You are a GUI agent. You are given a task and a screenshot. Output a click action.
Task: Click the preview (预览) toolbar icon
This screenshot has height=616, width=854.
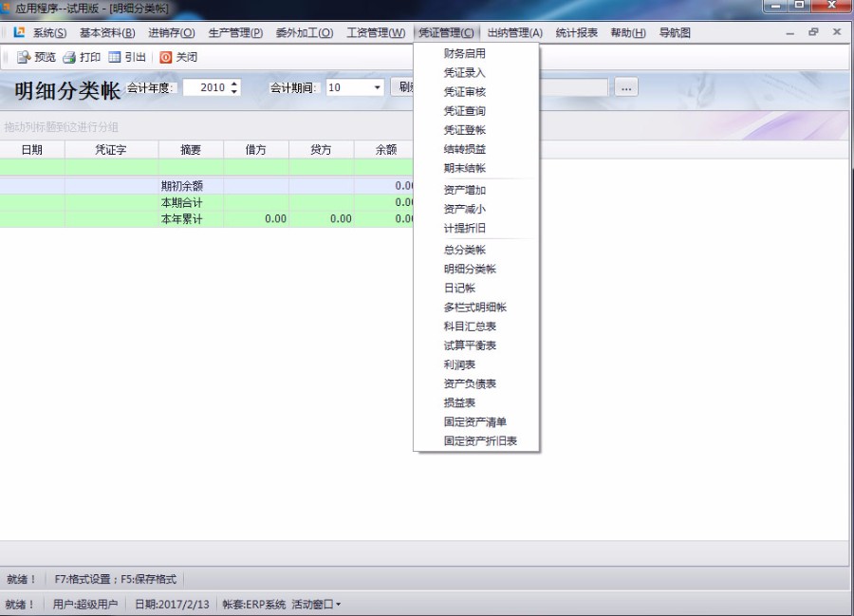pyautogui.click(x=24, y=57)
